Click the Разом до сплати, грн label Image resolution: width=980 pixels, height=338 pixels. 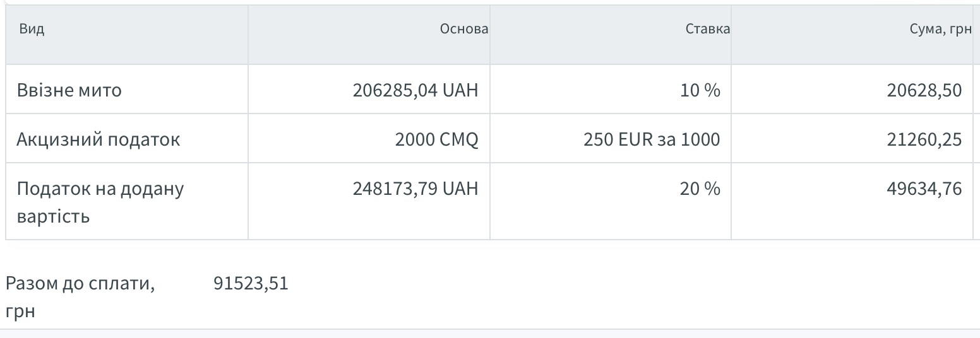(80, 297)
